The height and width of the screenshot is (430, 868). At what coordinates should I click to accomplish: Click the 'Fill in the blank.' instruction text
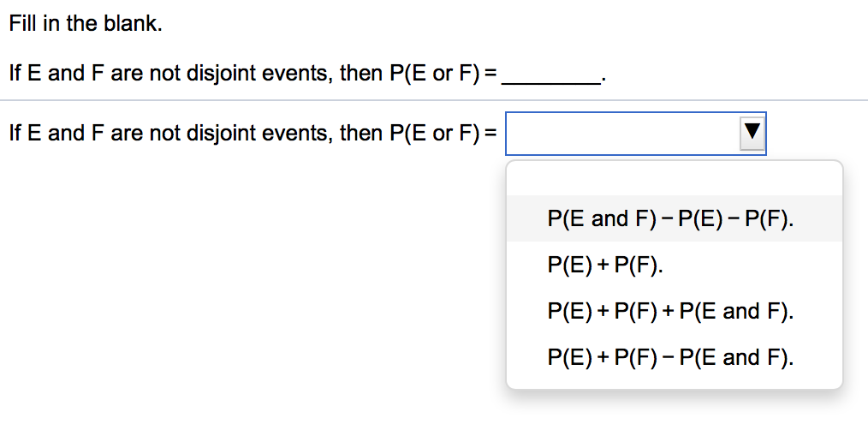coord(85,24)
